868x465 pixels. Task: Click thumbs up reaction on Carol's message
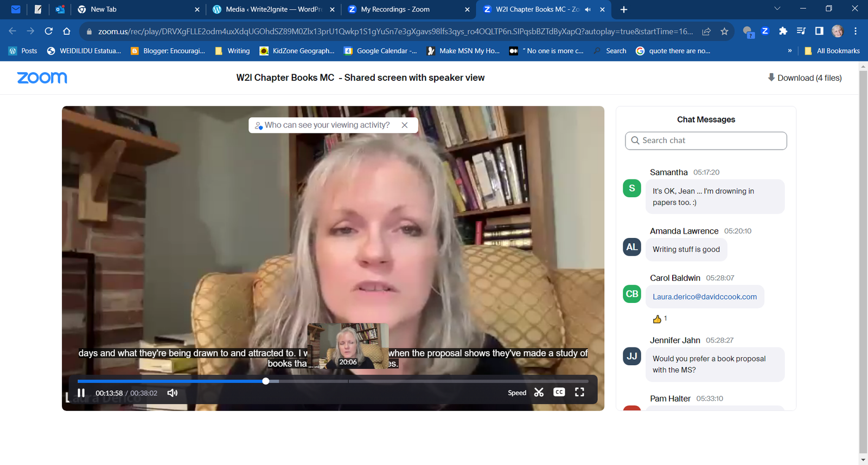click(x=657, y=319)
